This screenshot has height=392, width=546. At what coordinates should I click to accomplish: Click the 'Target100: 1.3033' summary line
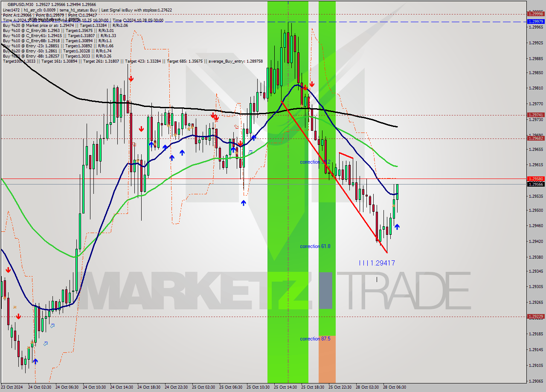133,61
